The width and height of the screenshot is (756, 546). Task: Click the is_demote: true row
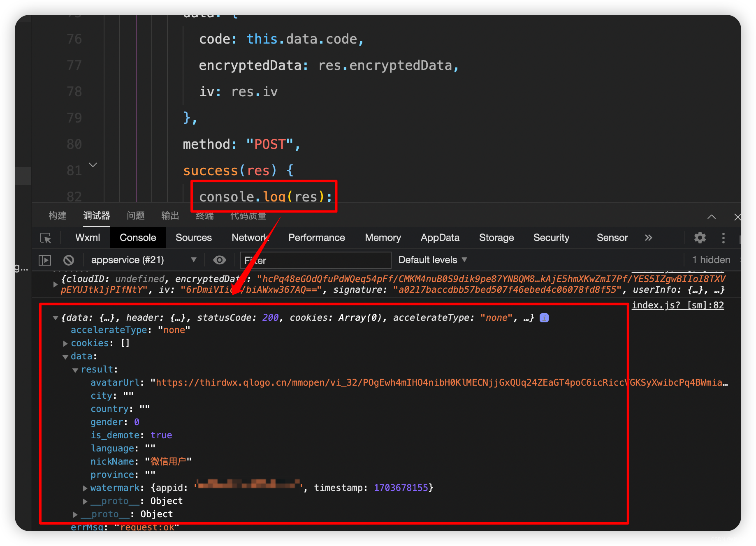(x=131, y=435)
